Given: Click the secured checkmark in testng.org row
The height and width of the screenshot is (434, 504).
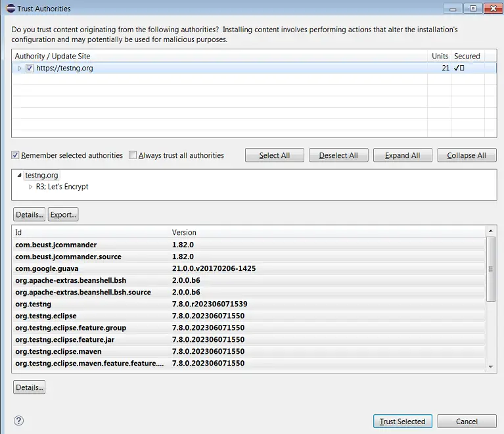Looking at the screenshot, I should [459, 68].
